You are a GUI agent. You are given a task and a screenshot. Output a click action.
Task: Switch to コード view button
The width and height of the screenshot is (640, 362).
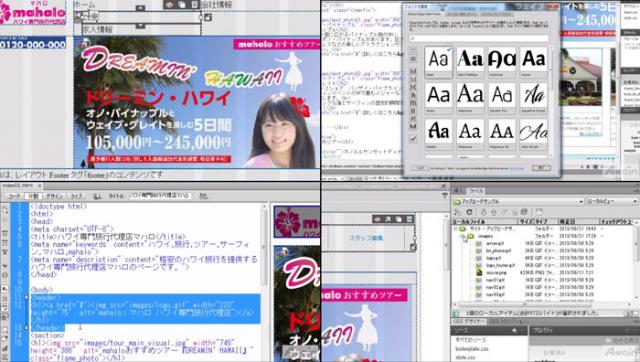click(x=14, y=196)
